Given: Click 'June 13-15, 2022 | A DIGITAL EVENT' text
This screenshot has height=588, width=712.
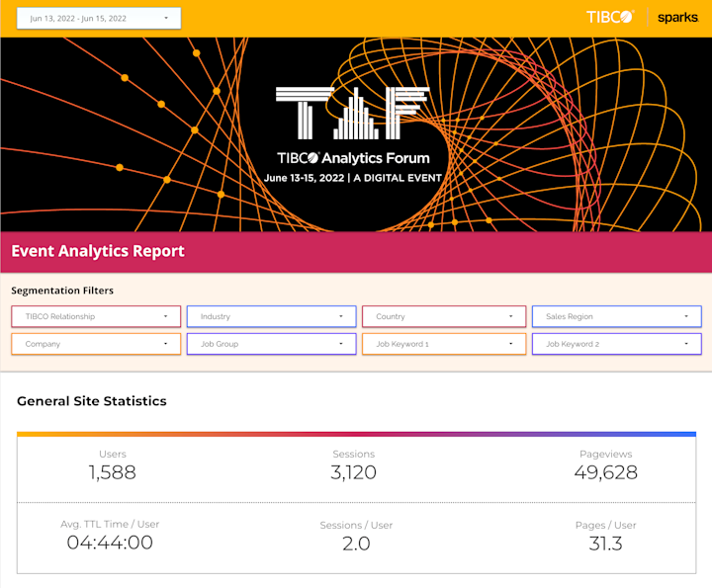Looking at the screenshot, I should (x=353, y=178).
